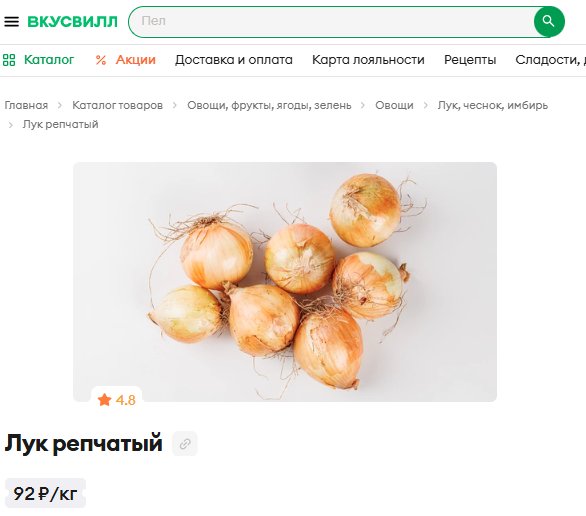Image resolution: width=586 pixels, height=516 pixels.
Task: Click the copy link icon beside title
Action: 185,444
